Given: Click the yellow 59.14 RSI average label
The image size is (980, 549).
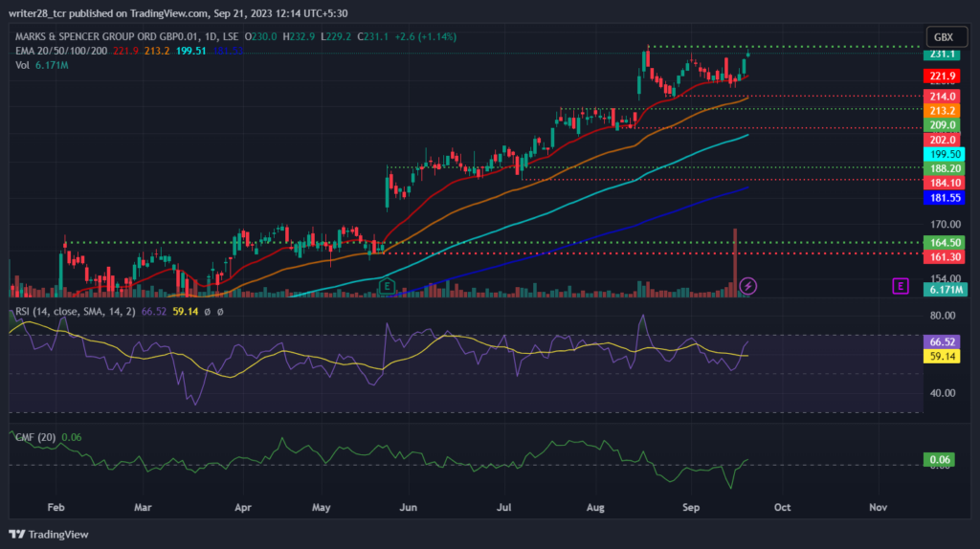Looking at the screenshot, I should [x=942, y=357].
